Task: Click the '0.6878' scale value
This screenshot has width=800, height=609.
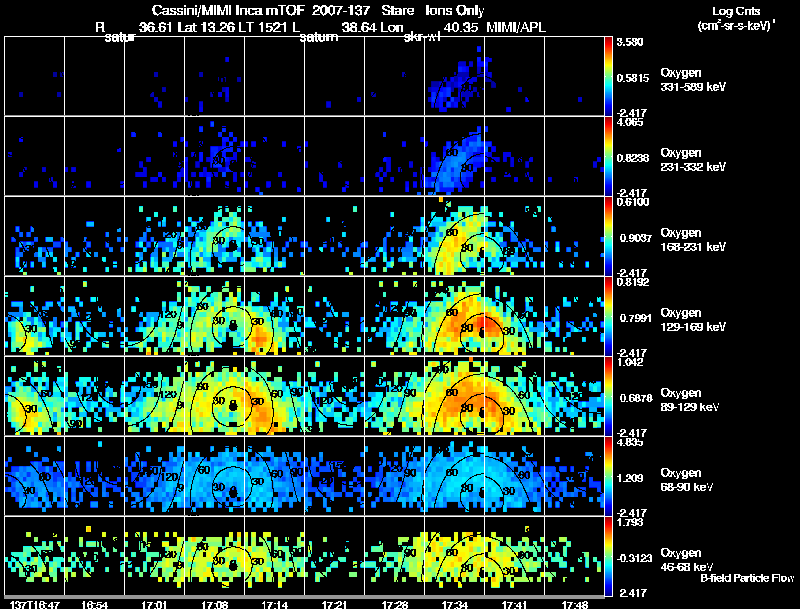Action: 636,398
